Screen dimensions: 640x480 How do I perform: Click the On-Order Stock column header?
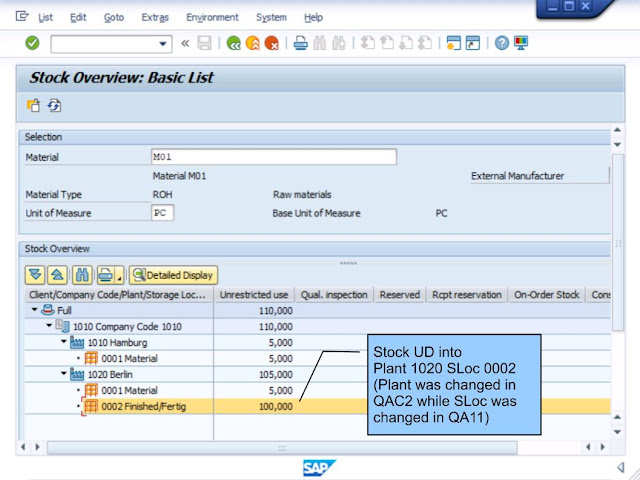[547, 295]
